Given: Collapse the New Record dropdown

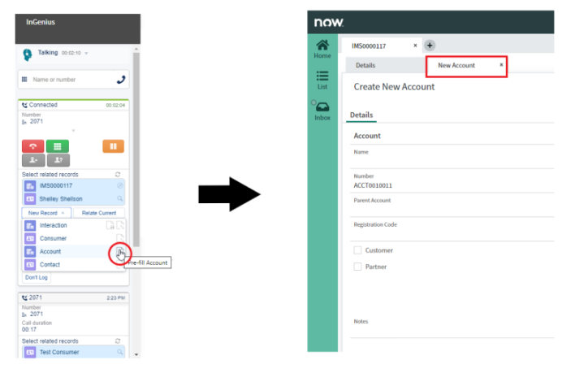Looking at the screenshot, I should 46,212.
